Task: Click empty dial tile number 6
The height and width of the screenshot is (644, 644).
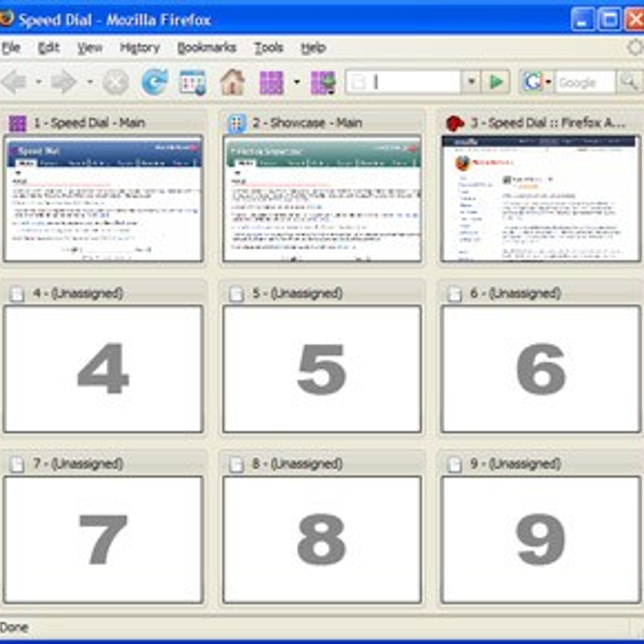Action: pos(540,369)
